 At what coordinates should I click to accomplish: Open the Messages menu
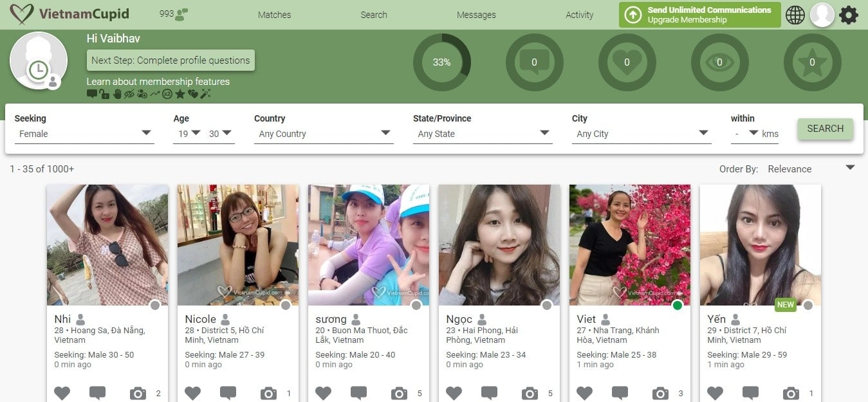click(x=476, y=15)
